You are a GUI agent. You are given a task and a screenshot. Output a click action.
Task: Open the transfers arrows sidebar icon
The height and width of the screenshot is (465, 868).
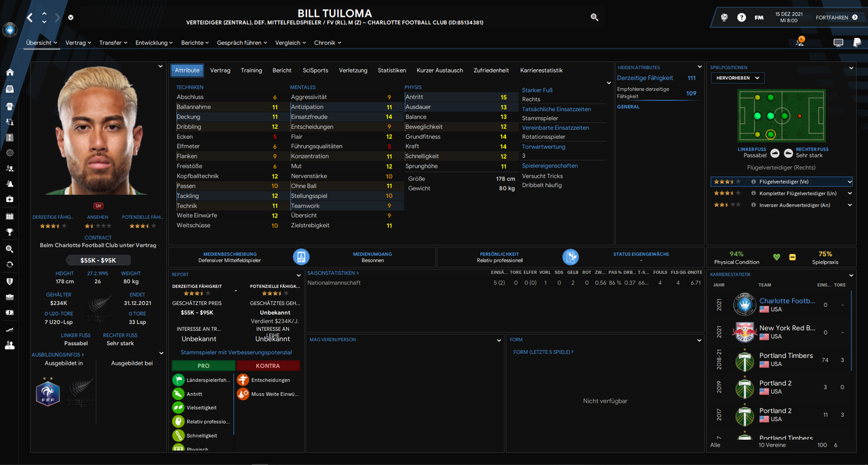point(9,264)
